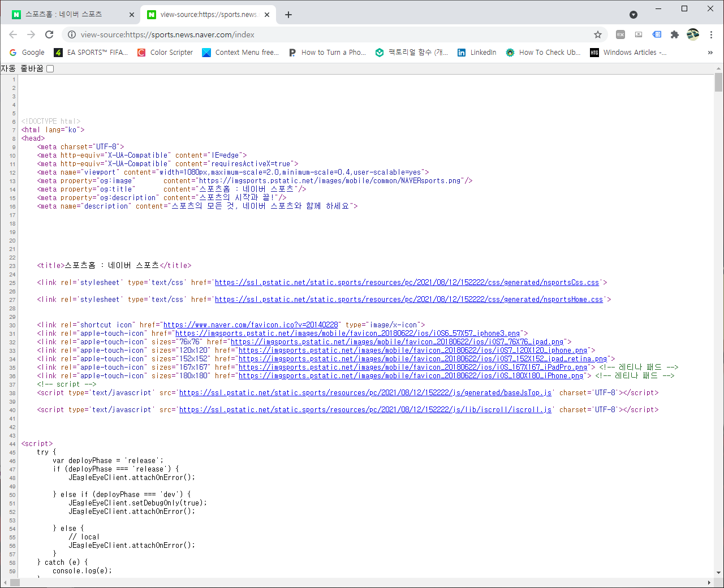724x588 pixels.
Task: Toggle the 자동 줄바꿈 line-wrap checkbox
Action: [50, 69]
